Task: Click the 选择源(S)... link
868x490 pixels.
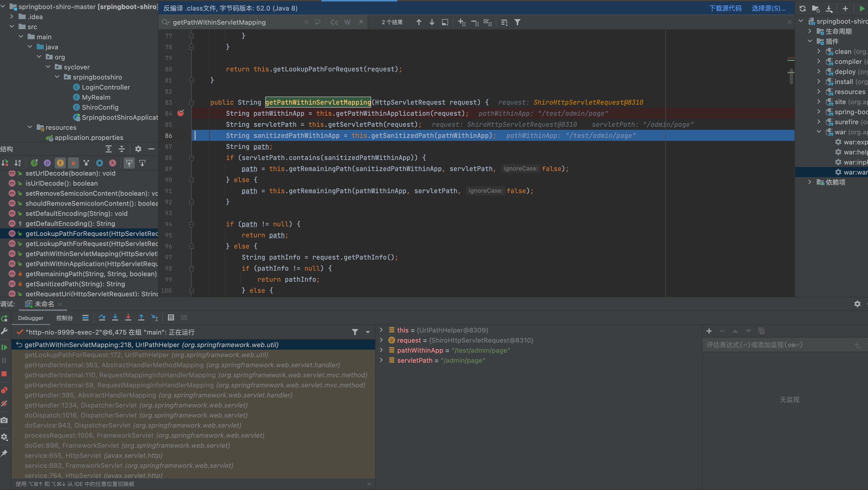Action: coord(769,8)
